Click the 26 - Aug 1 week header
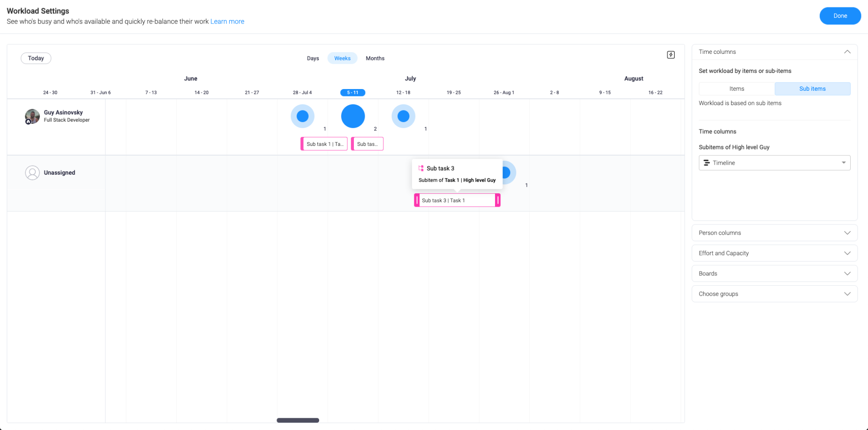This screenshot has height=430, width=868. (504, 93)
